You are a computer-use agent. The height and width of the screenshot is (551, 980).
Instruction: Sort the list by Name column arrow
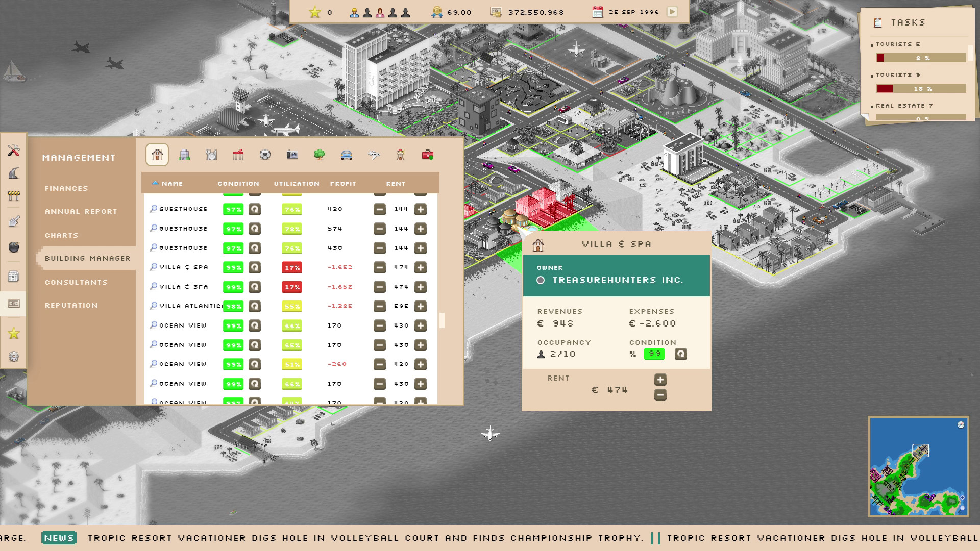tap(156, 183)
